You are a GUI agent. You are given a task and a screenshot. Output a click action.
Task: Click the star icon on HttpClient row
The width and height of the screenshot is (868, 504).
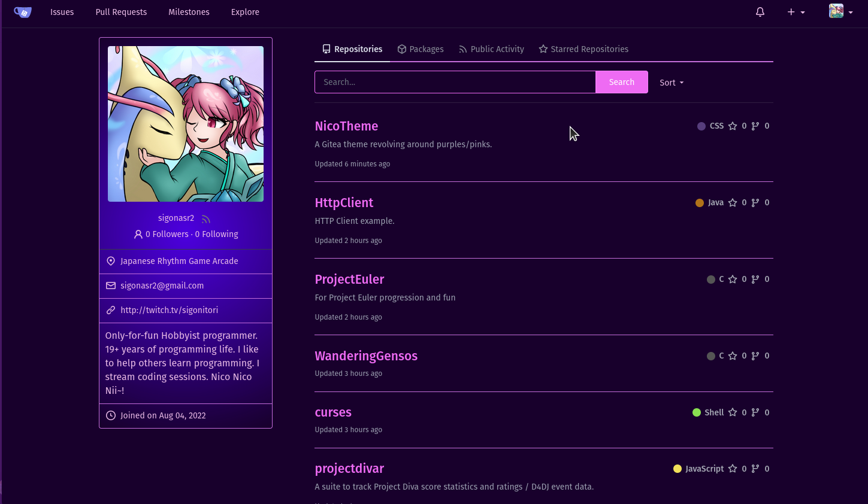click(733, 203)
